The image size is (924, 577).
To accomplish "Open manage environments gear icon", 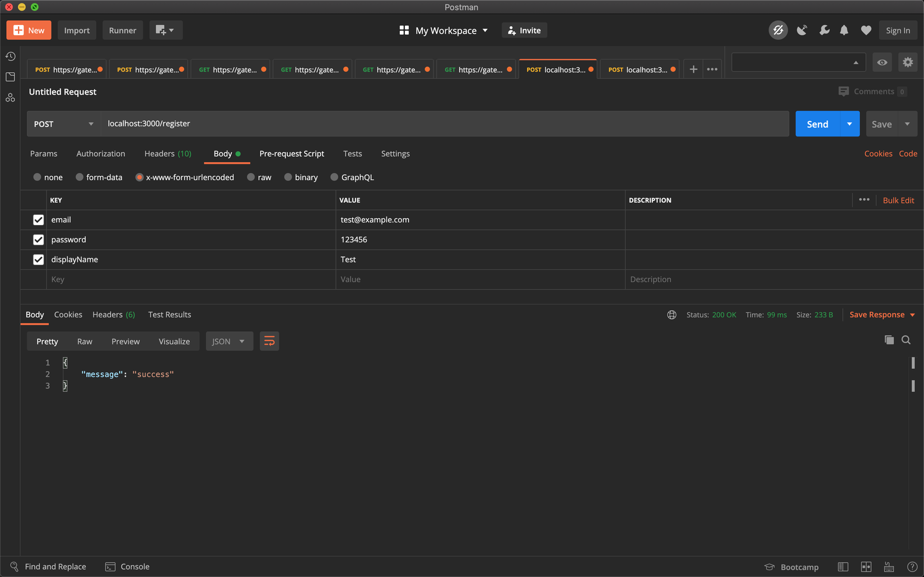I will click(x=908, y=62).
